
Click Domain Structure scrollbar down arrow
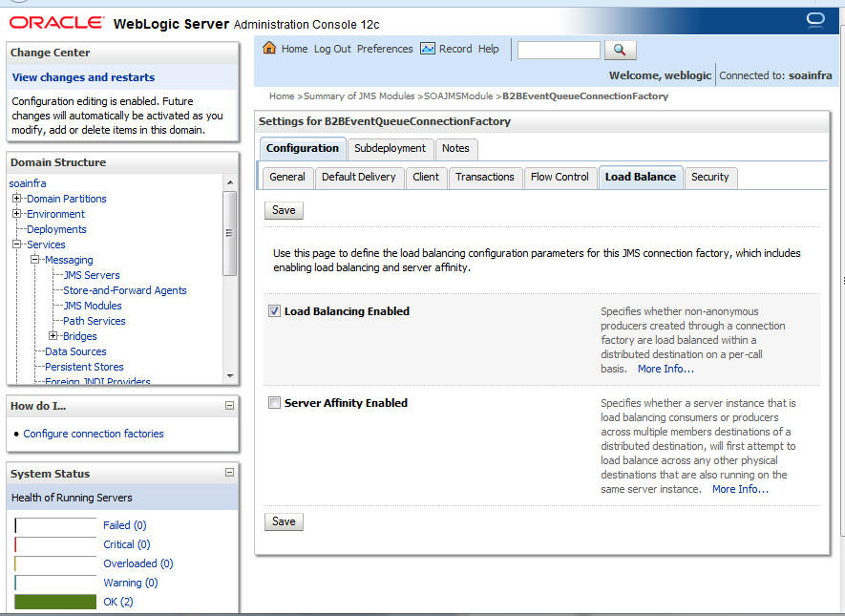tap(230, 375)
